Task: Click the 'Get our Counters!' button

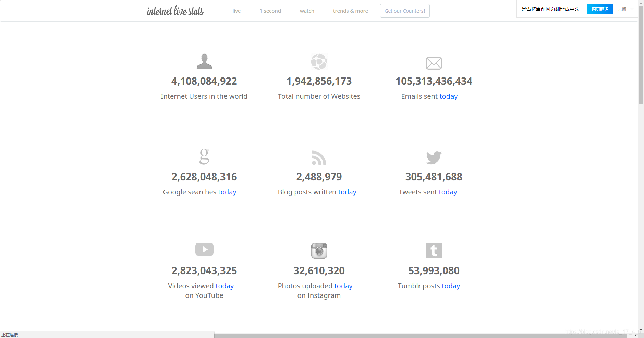Action: pos(405,11)
